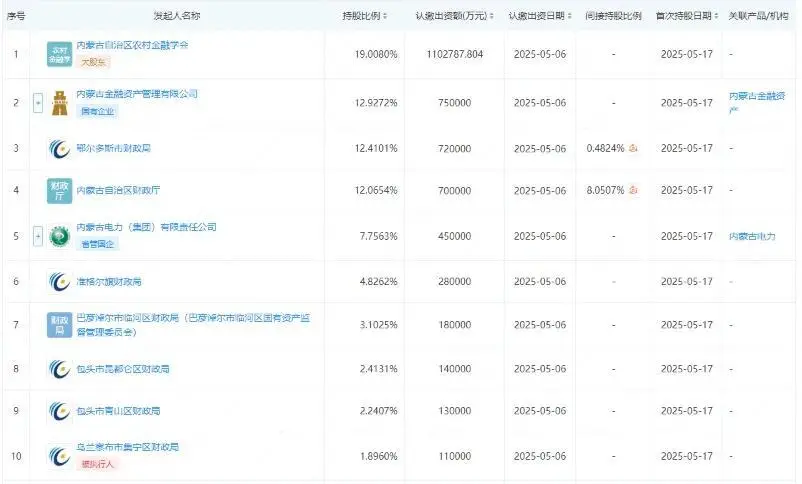Sort by 认缴出资日期 using the sort arrows
Screen dimensions: 802x484
click(569, 16)
